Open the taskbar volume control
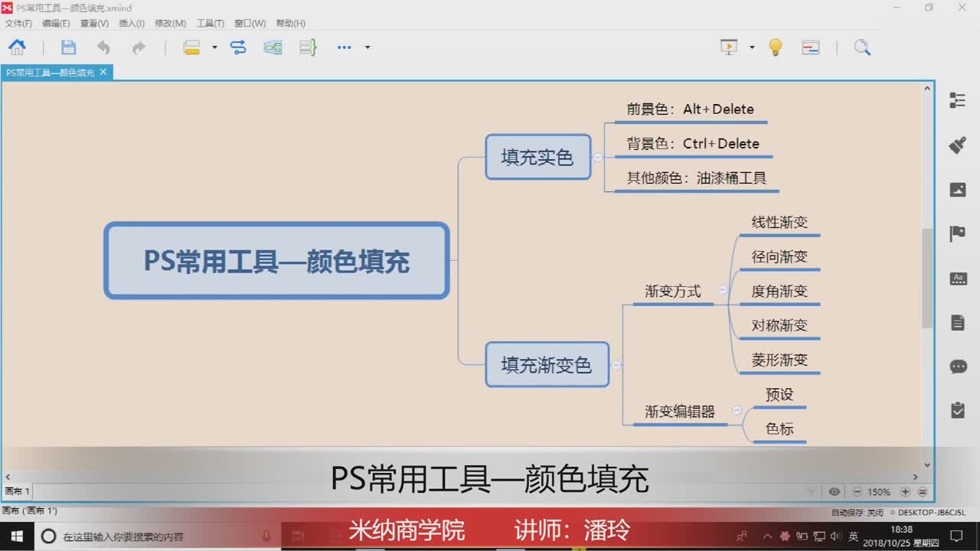Screen dimensions: 980x551 pos(835,536)
